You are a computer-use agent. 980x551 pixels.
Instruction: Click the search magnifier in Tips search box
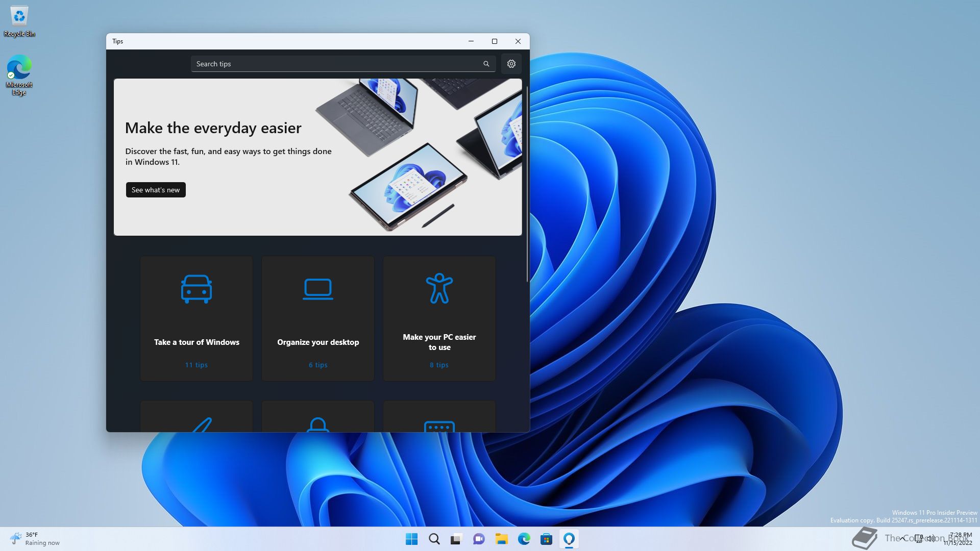point(486,64)
